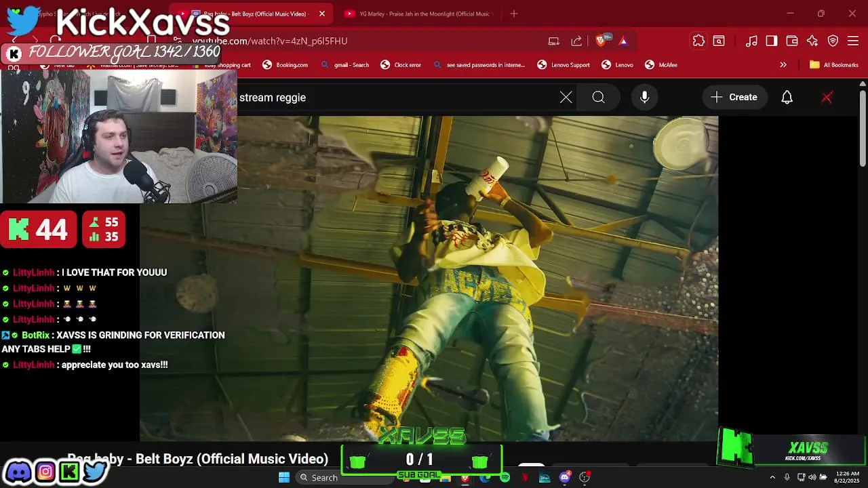Click the tray microphone icon
This screenshot has width=868, height=488.
coord(787,477)
